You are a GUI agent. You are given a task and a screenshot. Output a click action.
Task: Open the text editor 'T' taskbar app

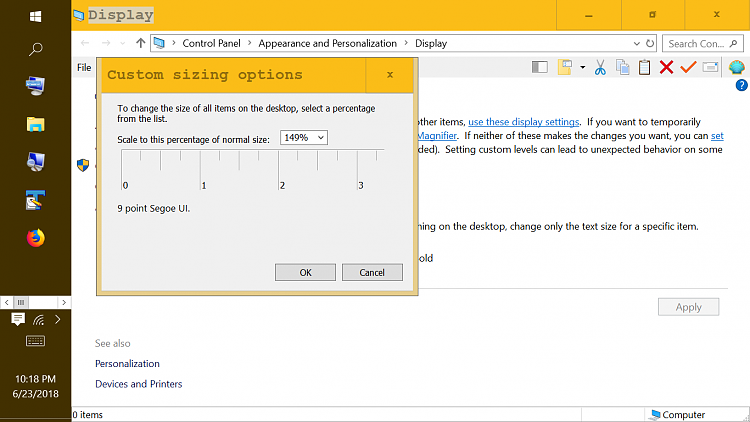[x=35, y=200]
